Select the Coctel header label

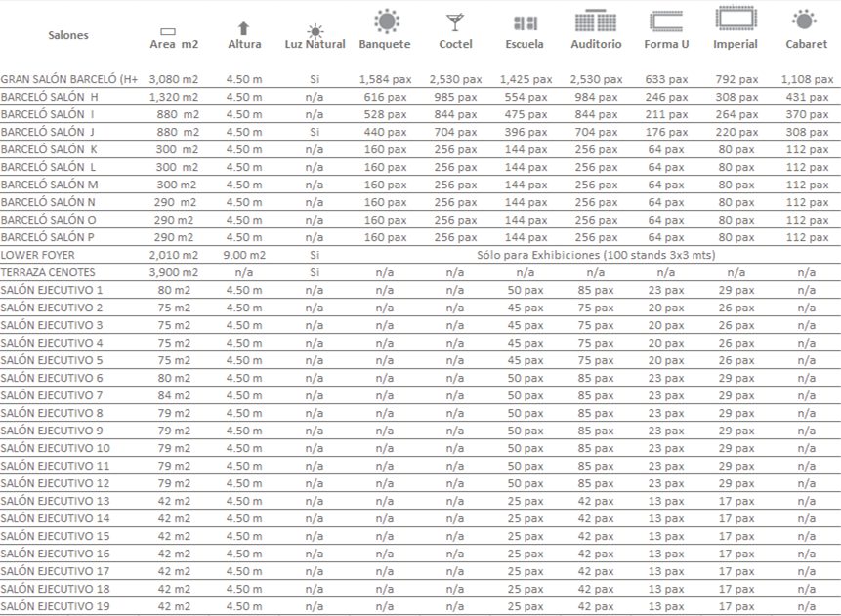pyautogui.click(x=455, y=44)
